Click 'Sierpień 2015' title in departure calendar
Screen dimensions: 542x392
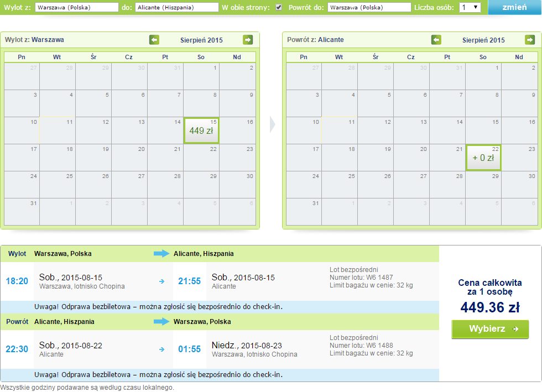click(201, 40)
